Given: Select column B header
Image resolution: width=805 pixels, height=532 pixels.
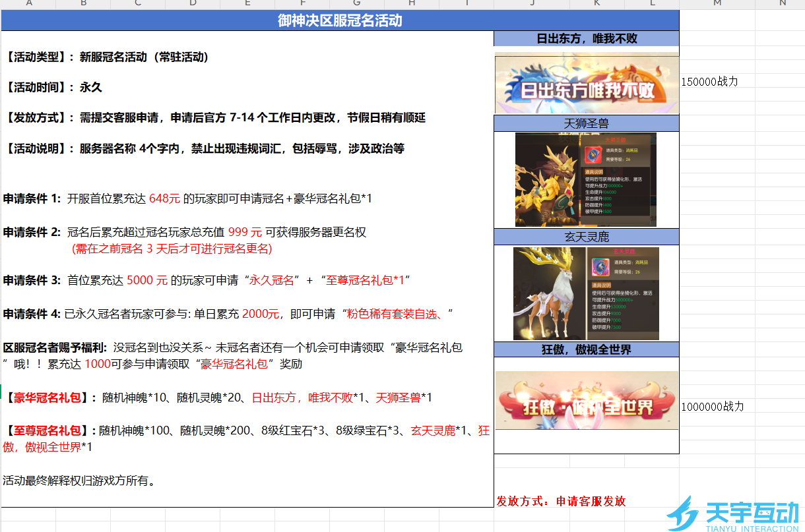Looking at the screenshot, I should 83,4.
